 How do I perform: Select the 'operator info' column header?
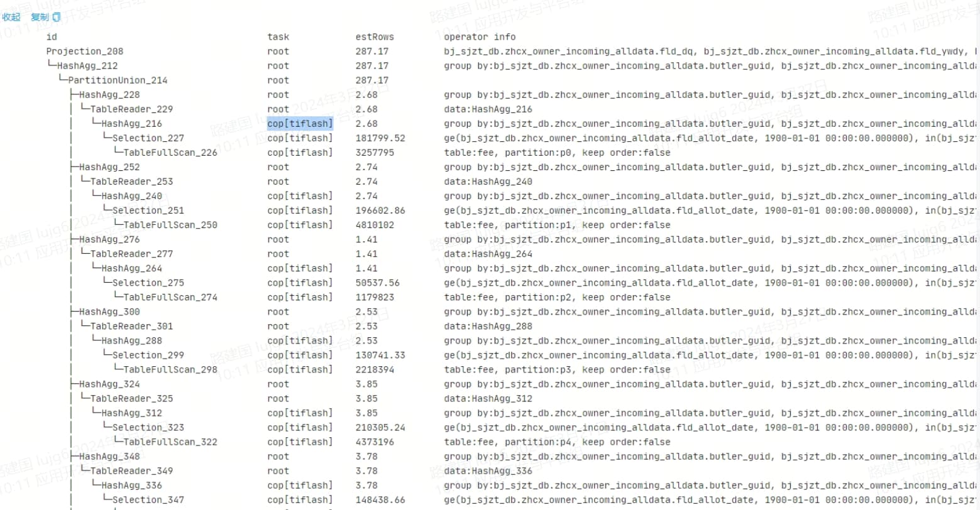tap(480, 37)
